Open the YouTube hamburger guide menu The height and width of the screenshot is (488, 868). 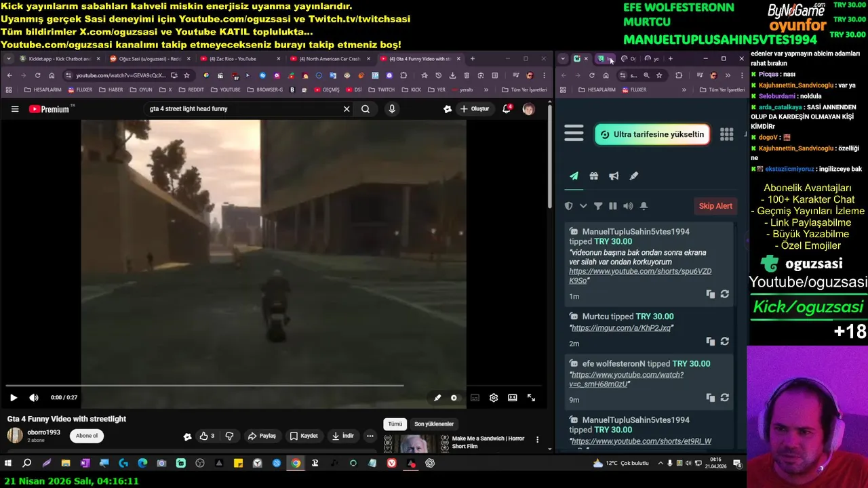point(15,108)
